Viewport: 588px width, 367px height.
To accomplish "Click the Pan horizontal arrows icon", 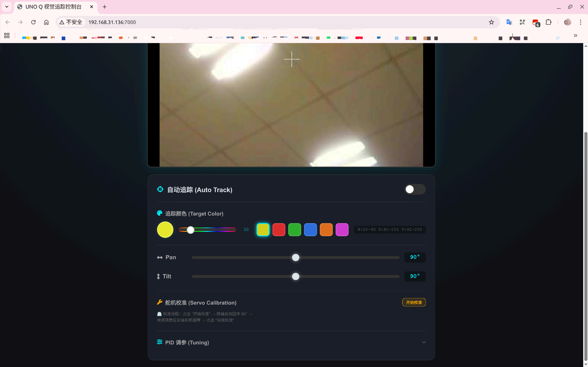I will click(x=160, y=257).
